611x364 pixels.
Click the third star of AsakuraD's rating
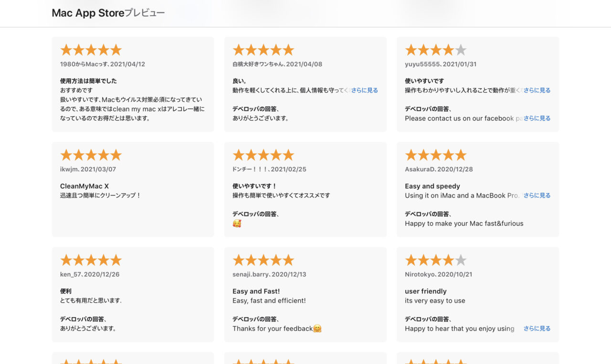[436, 155]
